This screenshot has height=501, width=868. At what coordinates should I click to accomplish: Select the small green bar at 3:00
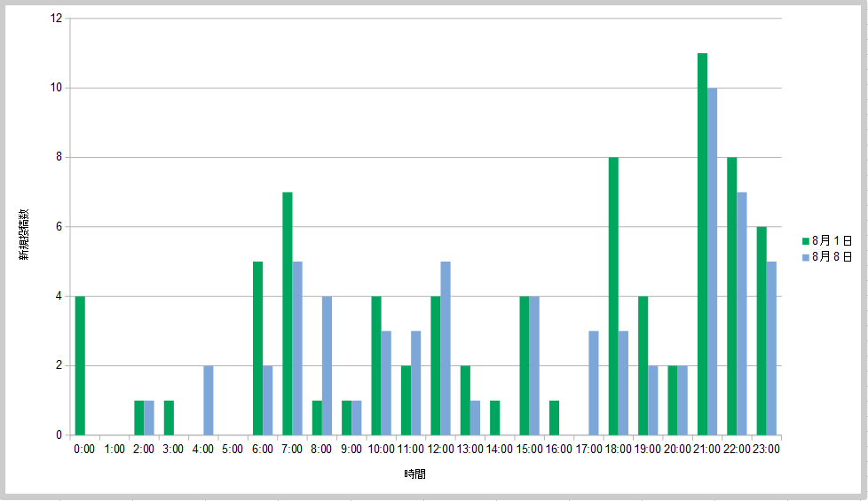click(x=169, y=418)
